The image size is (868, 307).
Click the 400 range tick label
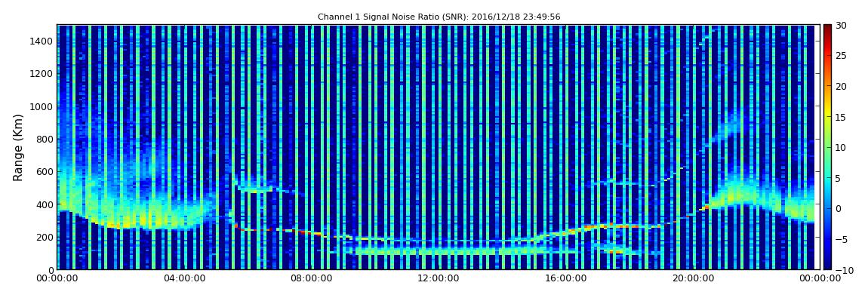pos(44,204)
